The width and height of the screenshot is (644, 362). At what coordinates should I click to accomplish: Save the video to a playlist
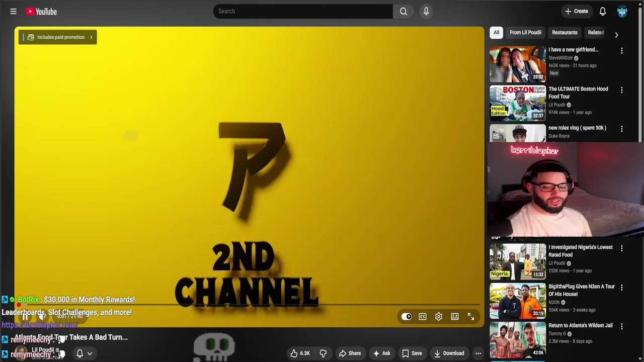412,353
